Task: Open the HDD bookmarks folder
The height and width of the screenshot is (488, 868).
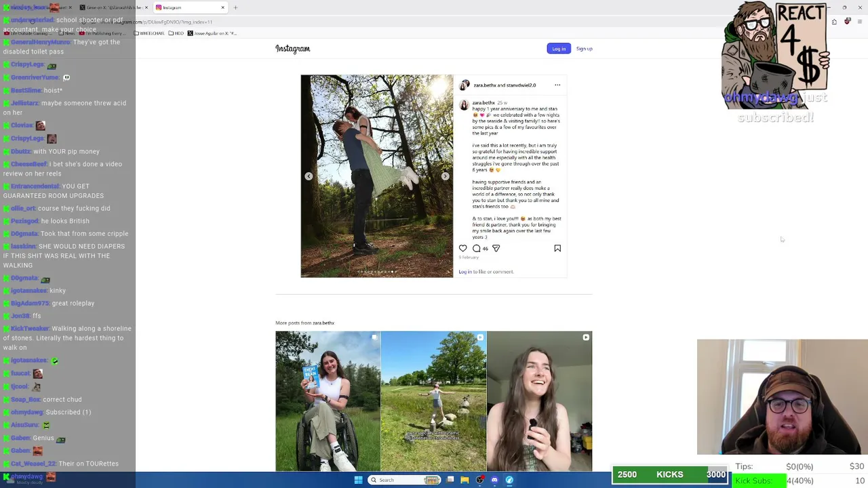Action: [x=176, y=33]
